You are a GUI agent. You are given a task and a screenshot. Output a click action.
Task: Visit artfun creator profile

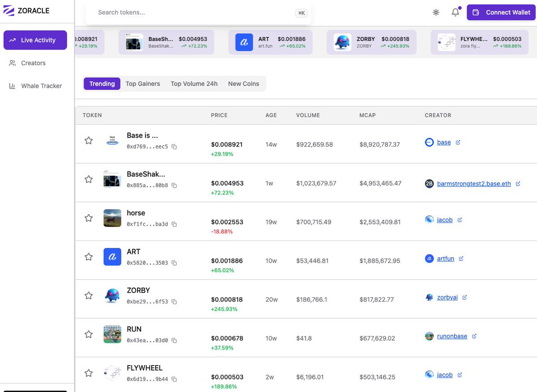(446, 258)
